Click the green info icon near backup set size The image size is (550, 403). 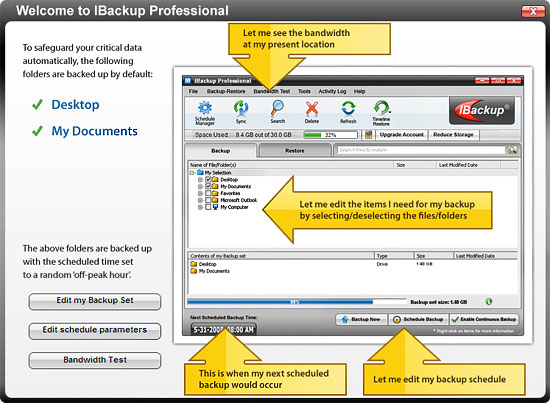489,302
